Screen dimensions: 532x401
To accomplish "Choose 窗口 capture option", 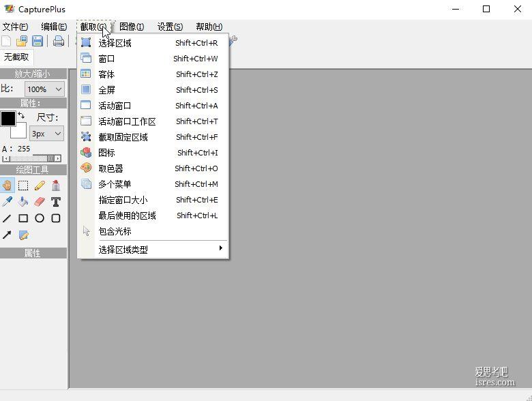I will tap(153, 59).
